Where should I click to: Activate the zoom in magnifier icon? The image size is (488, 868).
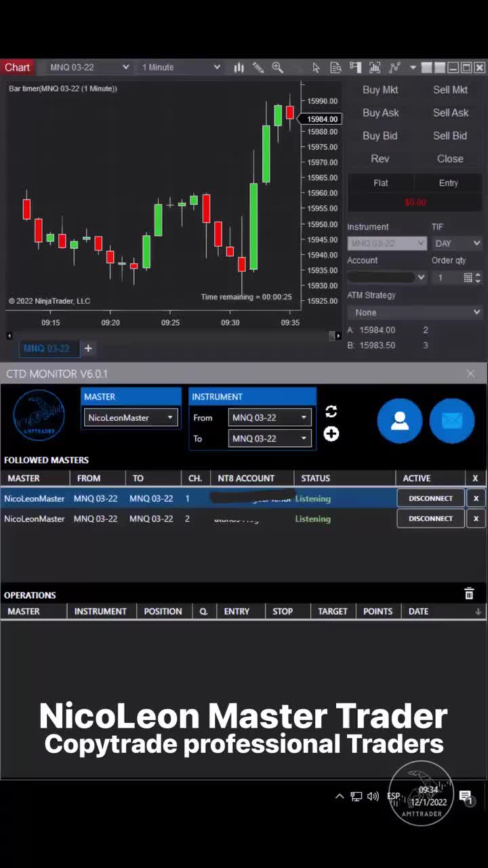[277, 67]
